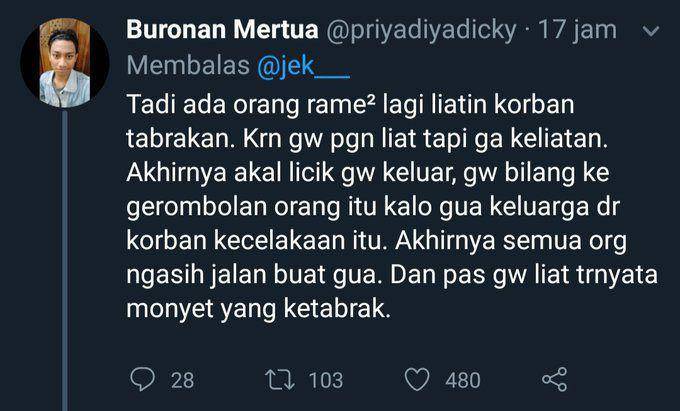Viewport: 680px width, 411px height.
Task: Open Buronan Mertua's profile picture
Action: (65, 63)
